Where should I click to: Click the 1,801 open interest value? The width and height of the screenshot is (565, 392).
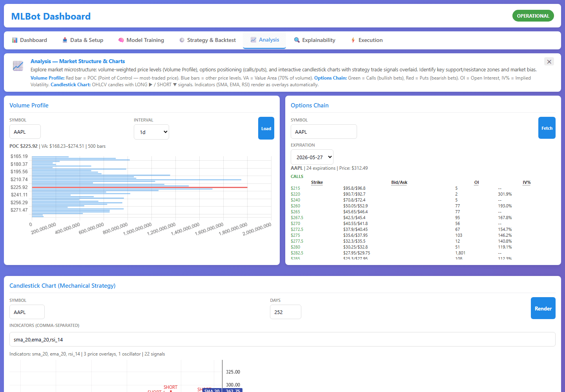point(460,253)
